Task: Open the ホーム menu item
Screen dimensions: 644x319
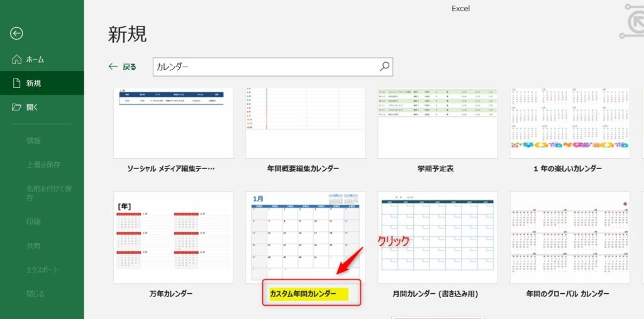Action: click(x=35, y=59)
